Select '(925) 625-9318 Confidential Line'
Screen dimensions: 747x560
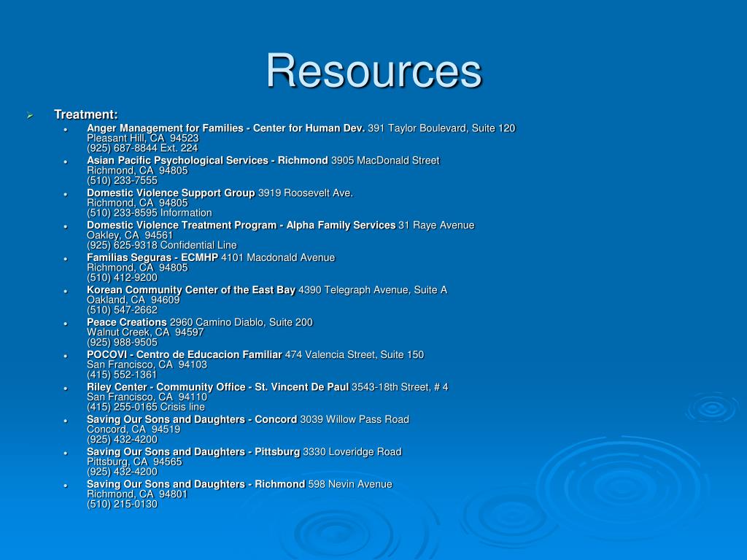[161, 245]
